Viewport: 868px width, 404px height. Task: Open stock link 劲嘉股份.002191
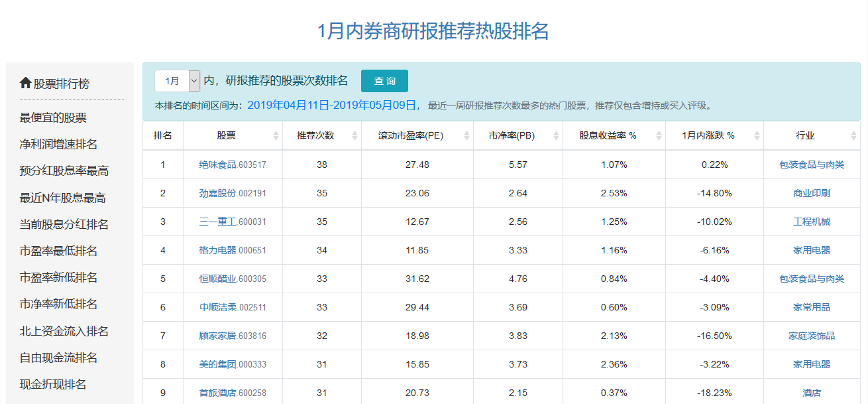pos(233,193)
